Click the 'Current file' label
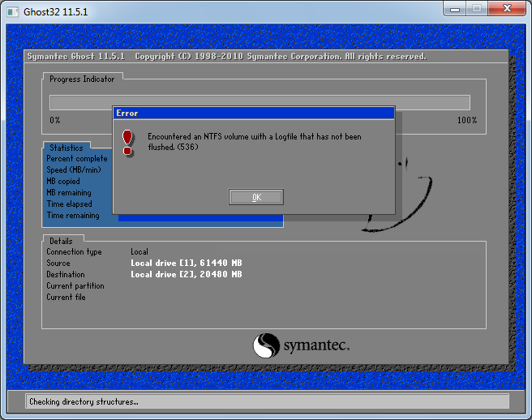Screen dimensions: 532x420 pyautogui.click(x=66, y=297)
